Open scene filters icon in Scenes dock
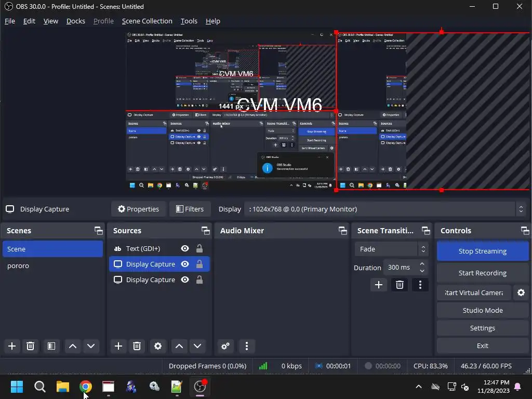The height and width of the screenshot is (399, 532). click(x=51, y=346)
